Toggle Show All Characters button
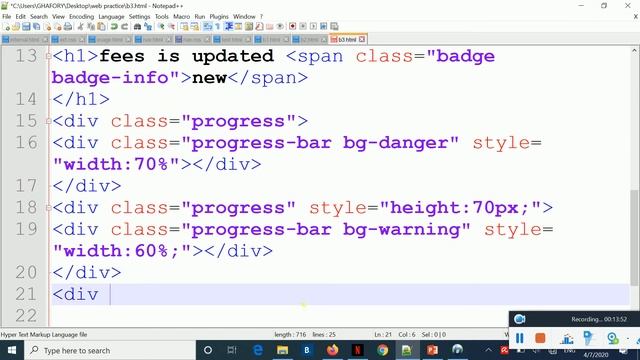The height and width of the screenshot is (360, 640). (x=218, y=27)
